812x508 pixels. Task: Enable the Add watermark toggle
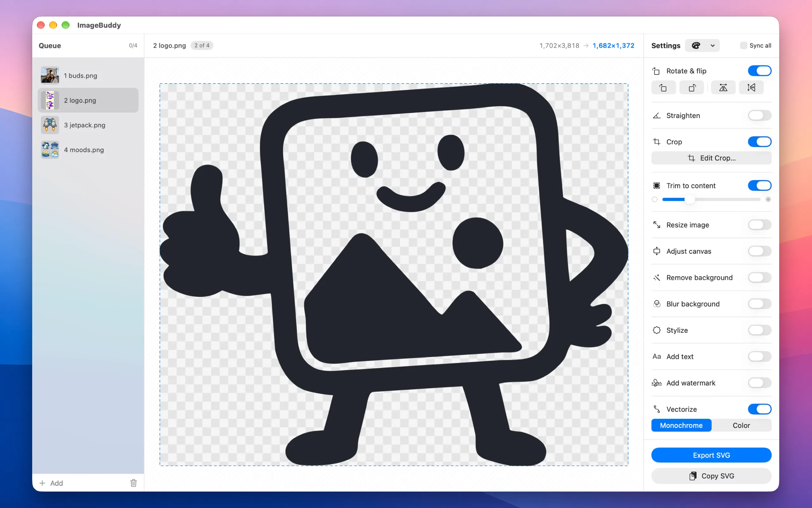(759, 383)
